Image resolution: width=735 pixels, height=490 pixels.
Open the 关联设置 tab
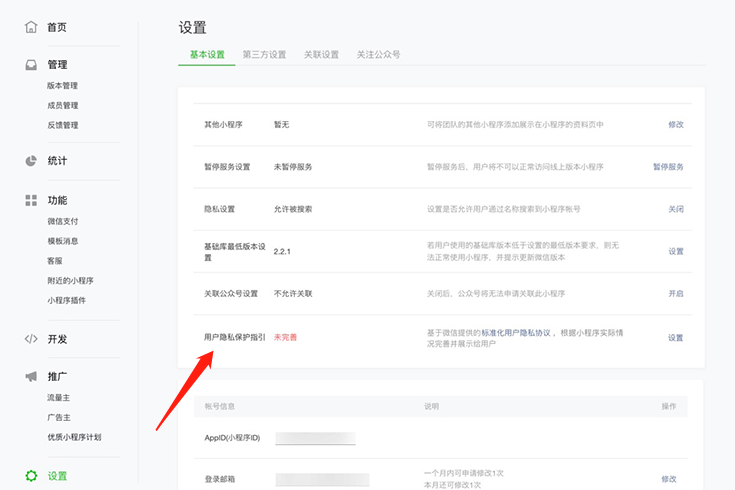coord(322,54)
